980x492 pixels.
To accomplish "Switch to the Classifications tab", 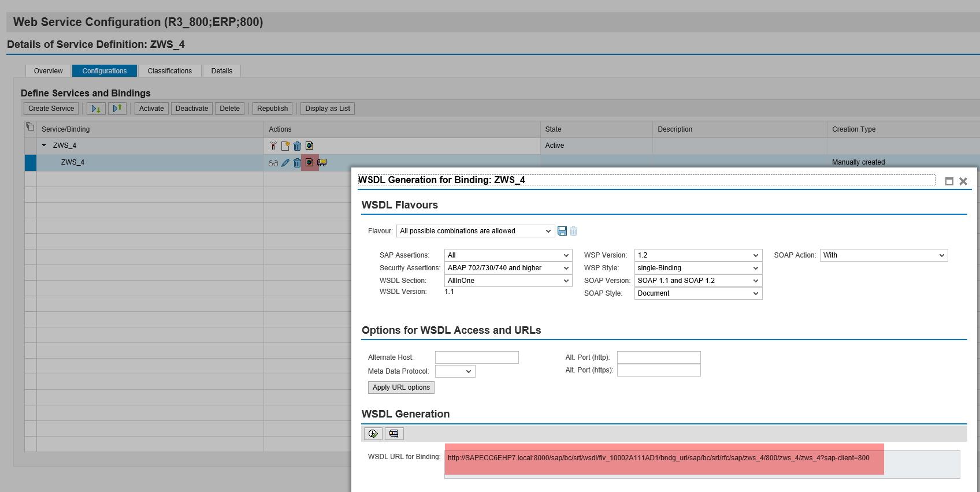I will tap(170, 71).
